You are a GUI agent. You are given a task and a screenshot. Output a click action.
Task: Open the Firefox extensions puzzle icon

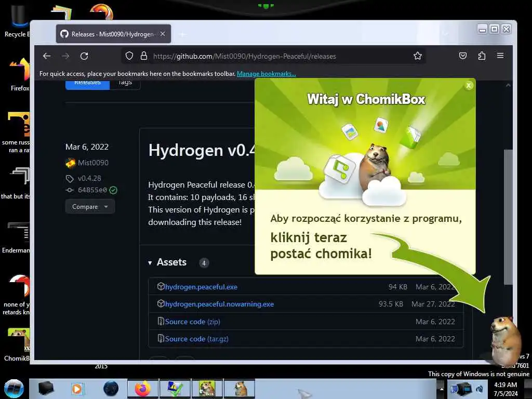(482, 56)
